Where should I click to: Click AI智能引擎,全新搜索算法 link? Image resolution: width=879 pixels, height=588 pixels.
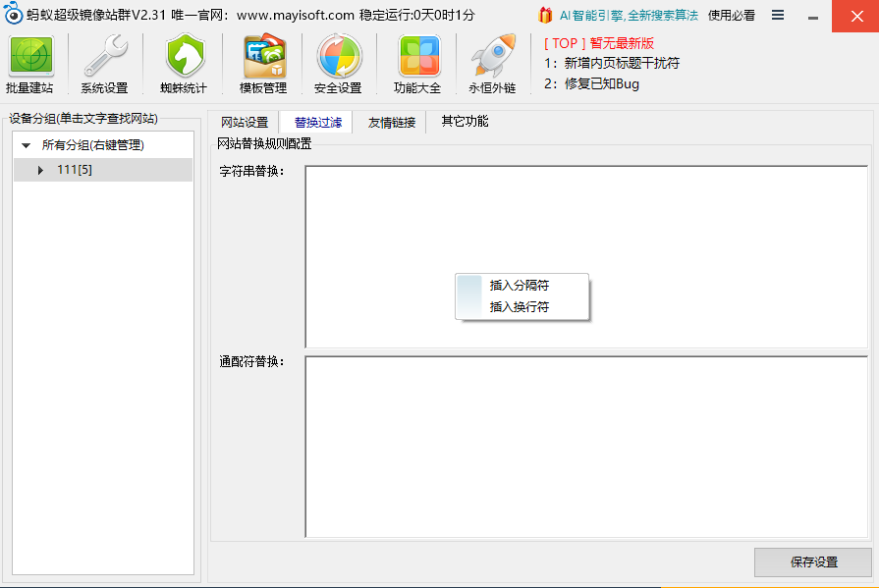click(x=629, y=15)
